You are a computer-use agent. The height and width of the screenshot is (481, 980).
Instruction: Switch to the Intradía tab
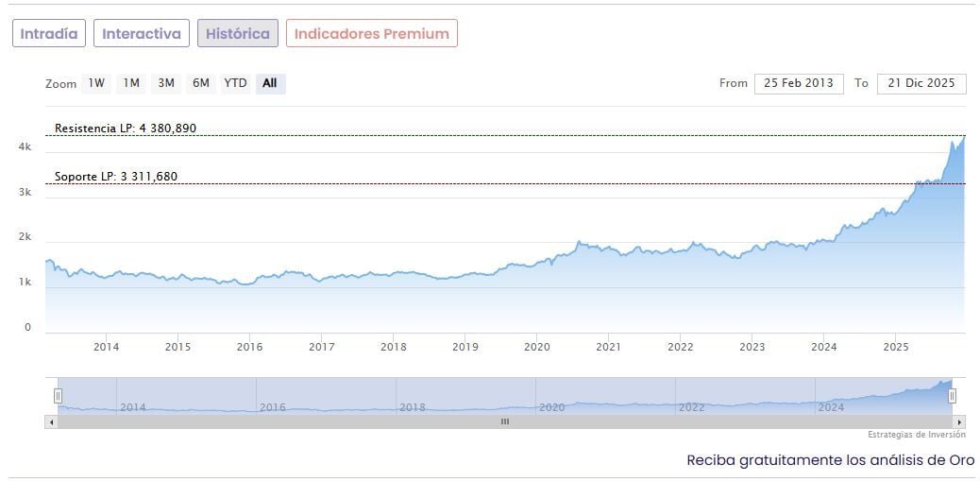pyautogui.click(x=50, y=33)
